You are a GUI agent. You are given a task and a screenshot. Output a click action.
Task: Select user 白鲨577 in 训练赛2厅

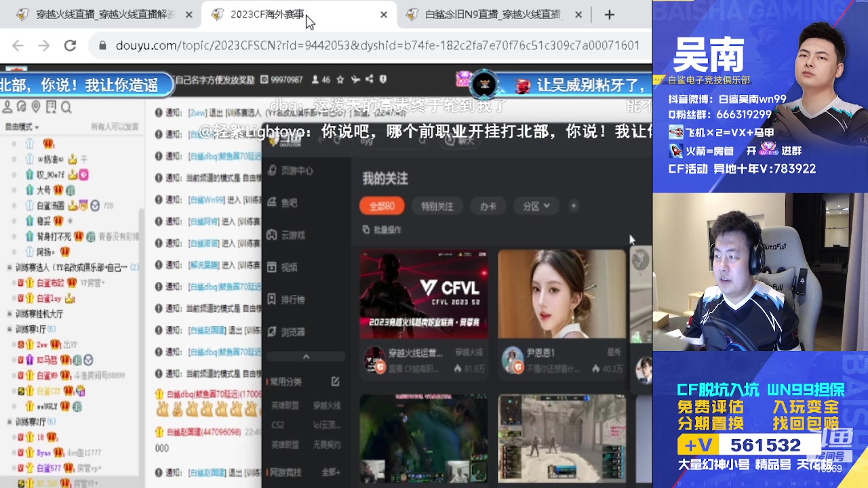coord(49,468)
